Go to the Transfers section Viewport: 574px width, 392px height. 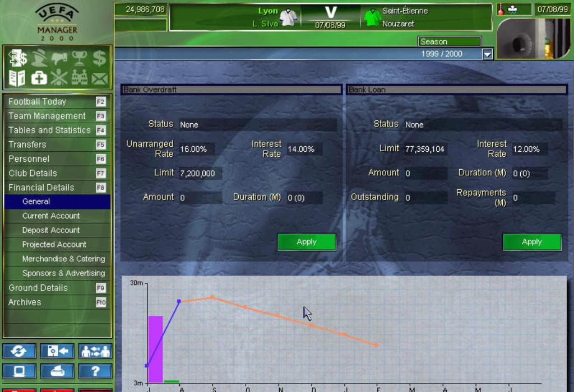point(27,144)
